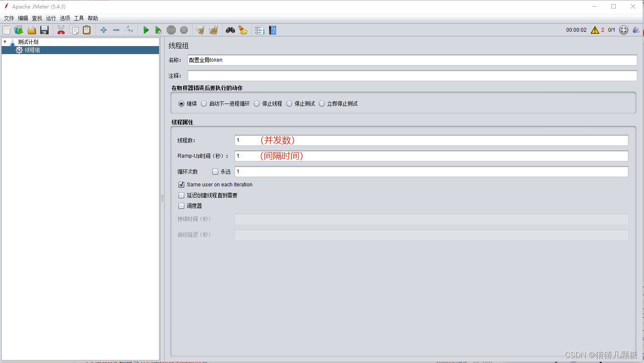Open the 选项 menu
The height and width of the screenshot is (363, 644).
tap(65, 18)
